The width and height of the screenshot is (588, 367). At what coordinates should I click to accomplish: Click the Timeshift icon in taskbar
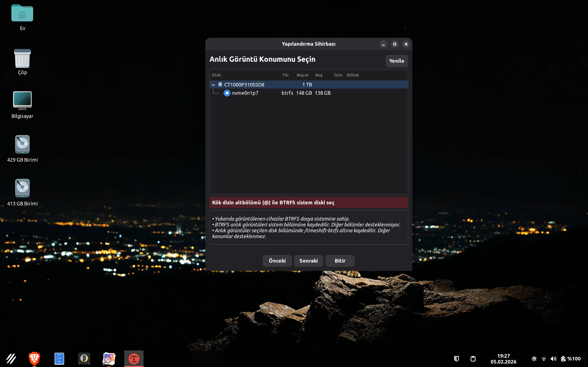pyautogui.click(x=134, y=359)
